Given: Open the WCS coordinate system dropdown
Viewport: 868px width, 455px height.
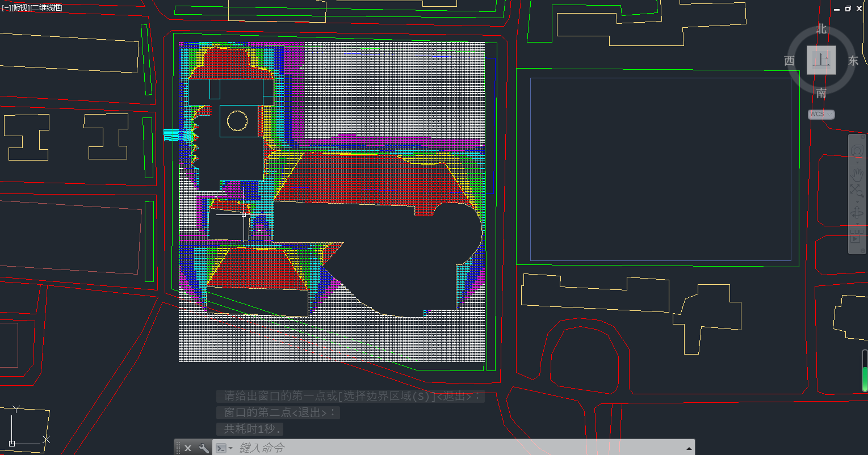Looking at the screenshot, I should [821, 114].
